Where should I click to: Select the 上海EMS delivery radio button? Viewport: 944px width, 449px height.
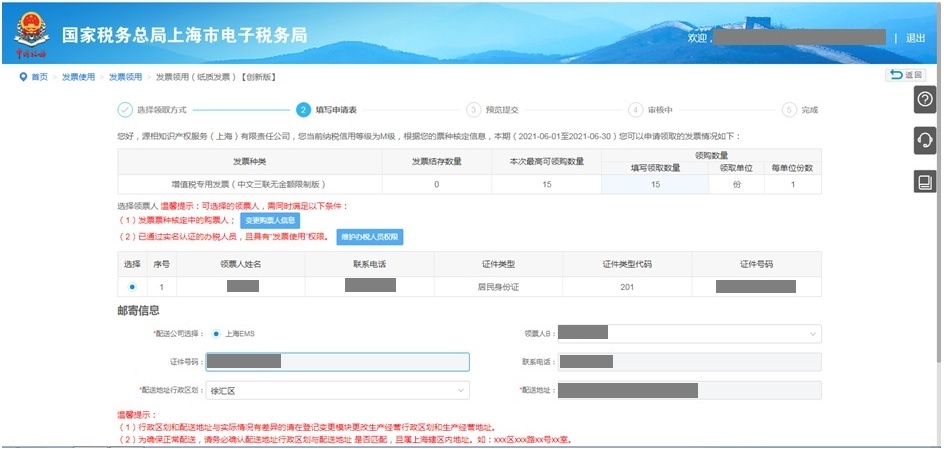point(216,333)
